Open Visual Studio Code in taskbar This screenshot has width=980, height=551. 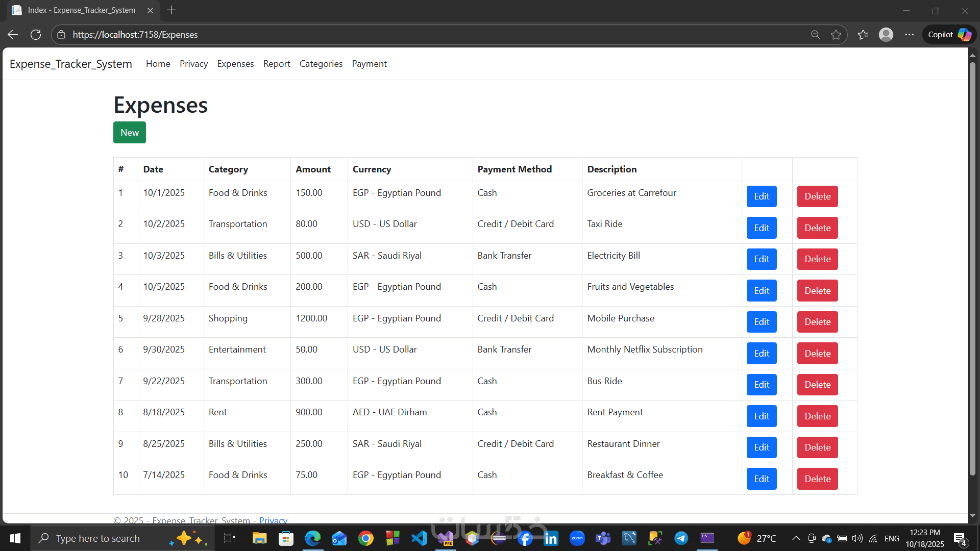(x=419, y=538)
